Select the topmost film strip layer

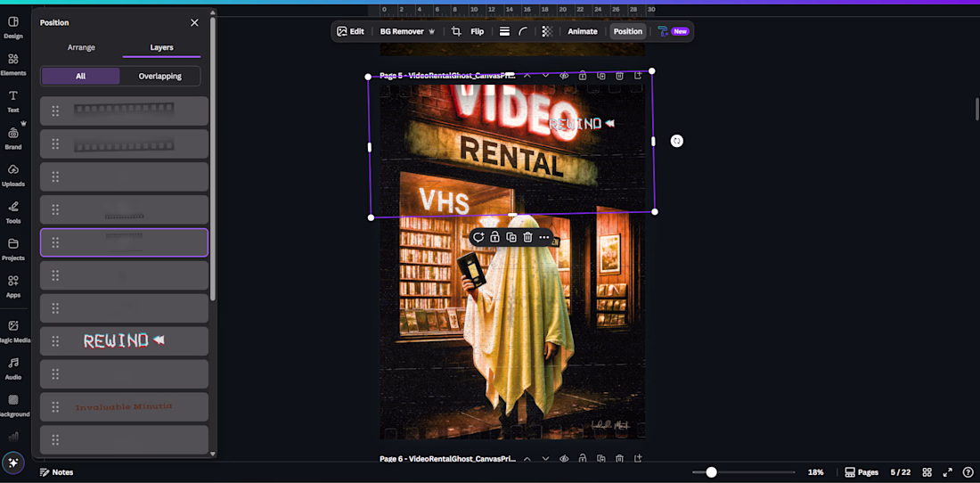click(125, 111)
